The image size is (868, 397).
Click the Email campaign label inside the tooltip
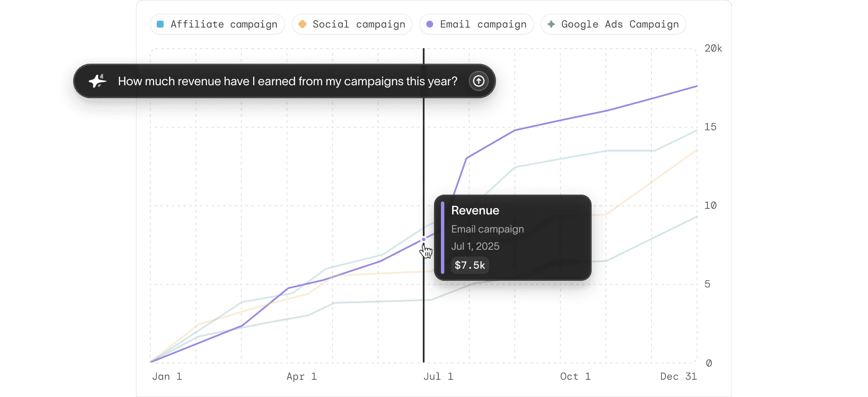point(487,229)
